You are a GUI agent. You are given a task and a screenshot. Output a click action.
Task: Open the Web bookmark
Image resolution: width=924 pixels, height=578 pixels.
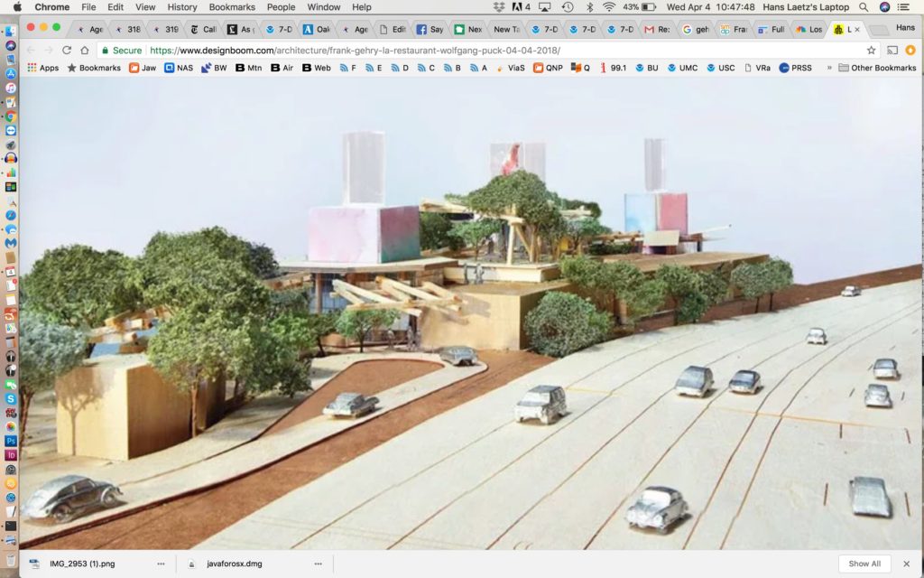coord(317,68)
